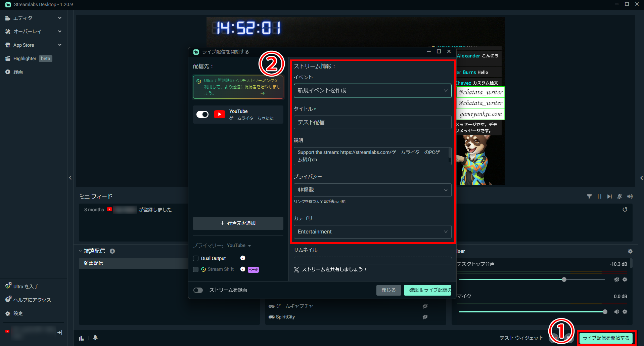644x346 pixels.
Task: Click the mini feed refresh icon
Action: pos(625,209)
